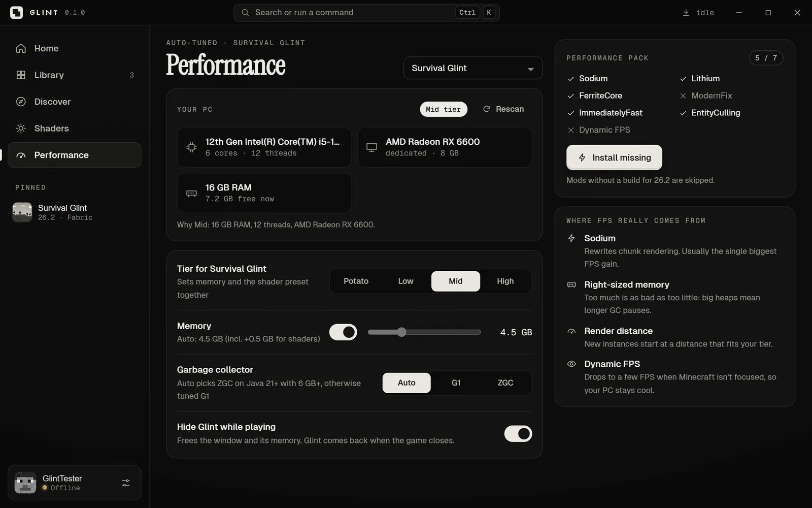Image resolution: width=812 pixels, height=508 pixels.
Task: Click the Shaders sun icon
Action: pyautogui.click(x=21, y=129)
